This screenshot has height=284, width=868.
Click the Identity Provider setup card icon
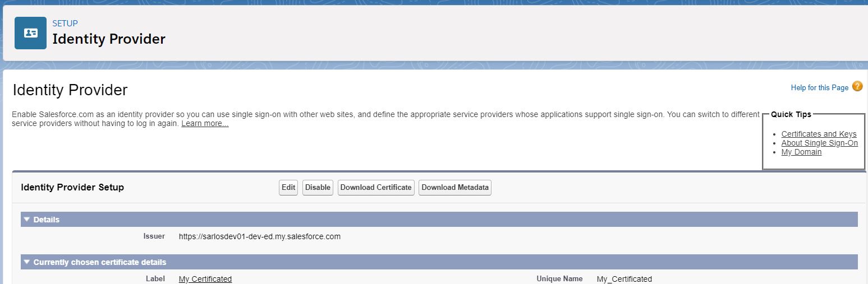(x=30, y=33)
